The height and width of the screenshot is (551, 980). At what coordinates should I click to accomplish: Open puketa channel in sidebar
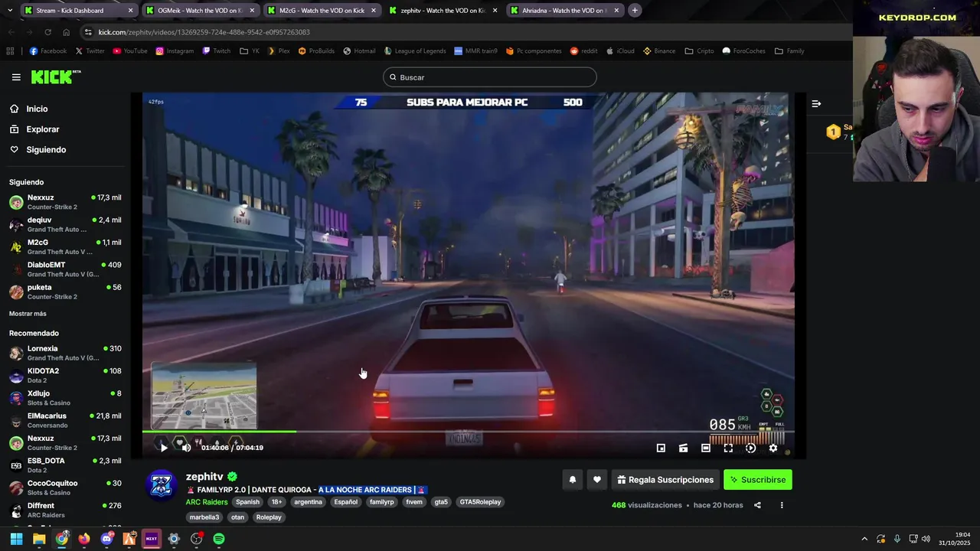tap(65, 292)
